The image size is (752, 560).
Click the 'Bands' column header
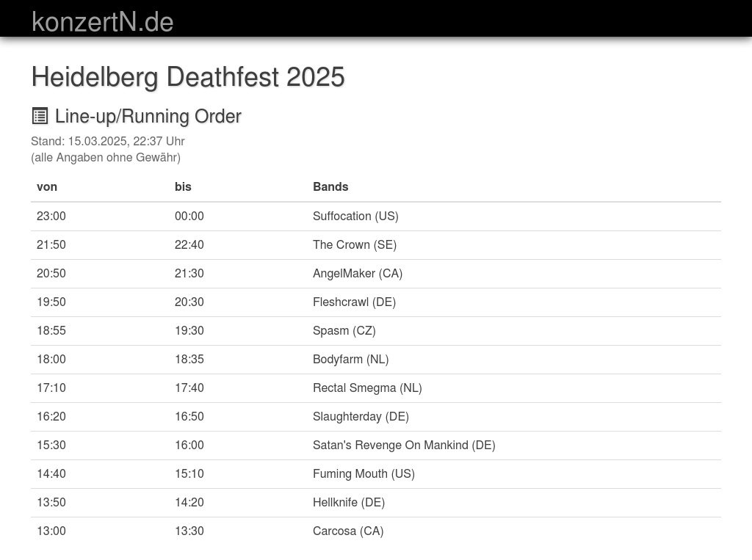coord(330,186)
